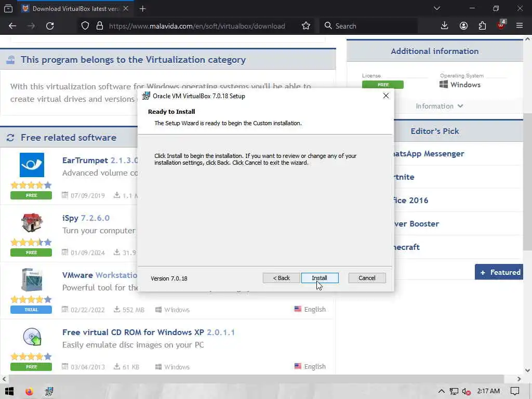Click the Featured button
532x399 pixels.
pyautogui.click(x=499, y=272)
